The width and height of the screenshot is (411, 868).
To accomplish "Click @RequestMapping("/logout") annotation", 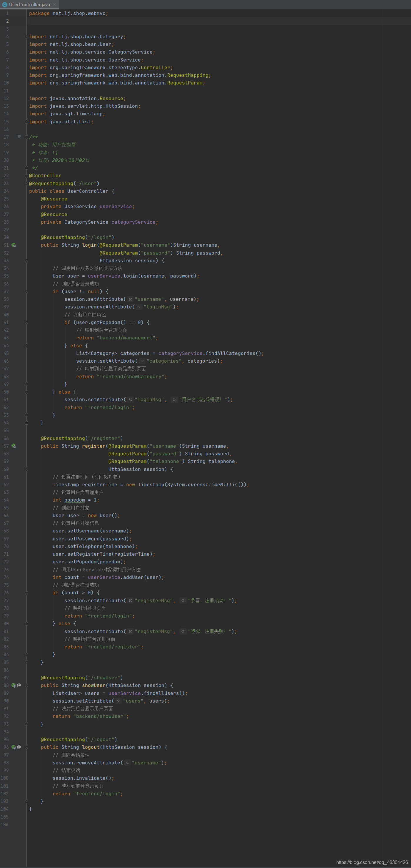I will click(x=79, y=739).
